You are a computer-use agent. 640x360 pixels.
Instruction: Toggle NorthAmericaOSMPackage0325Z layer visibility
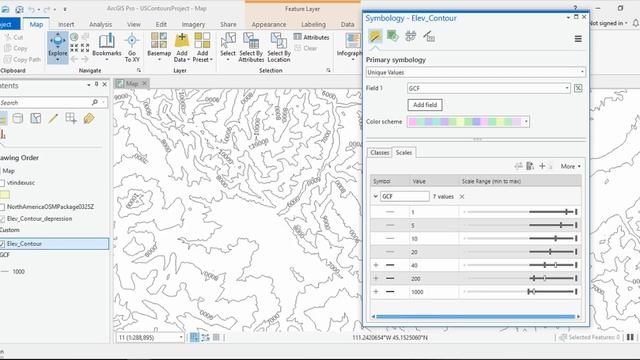(2, 207)
